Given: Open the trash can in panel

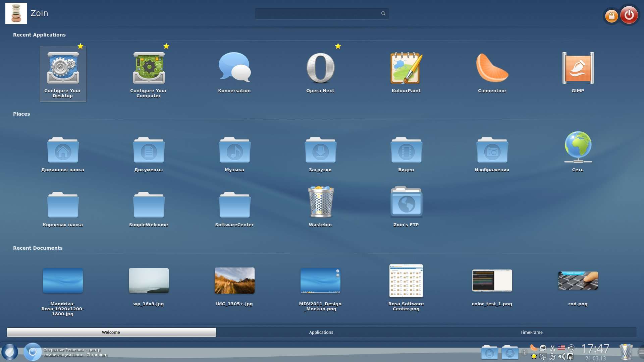Looking at the screenshot, I should coord(626,352).
